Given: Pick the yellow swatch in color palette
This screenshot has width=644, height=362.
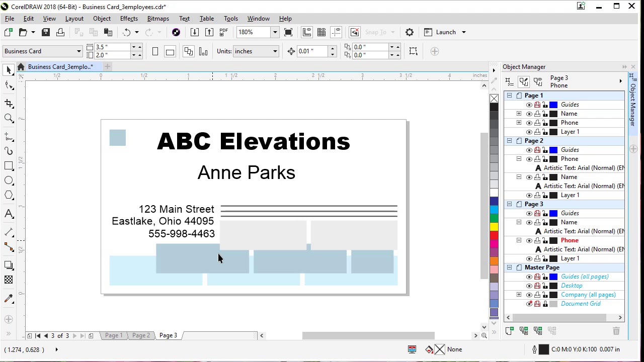Looking at the screenshot, I should [494, 226].
